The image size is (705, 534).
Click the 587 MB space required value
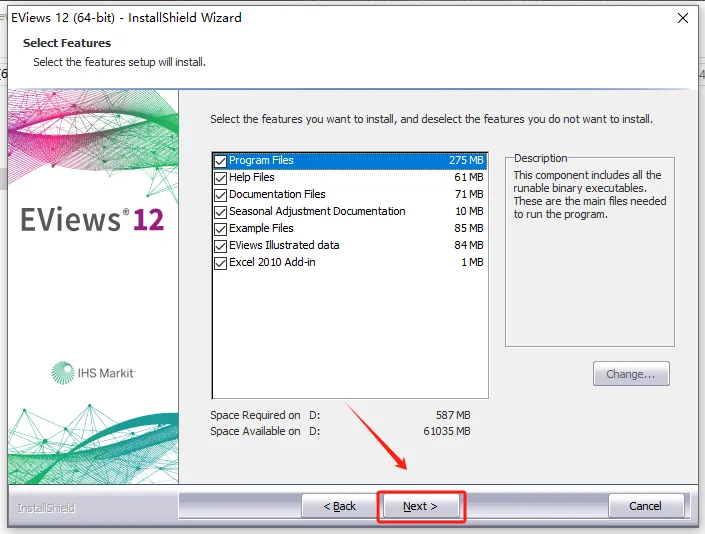tap(453, 415)
